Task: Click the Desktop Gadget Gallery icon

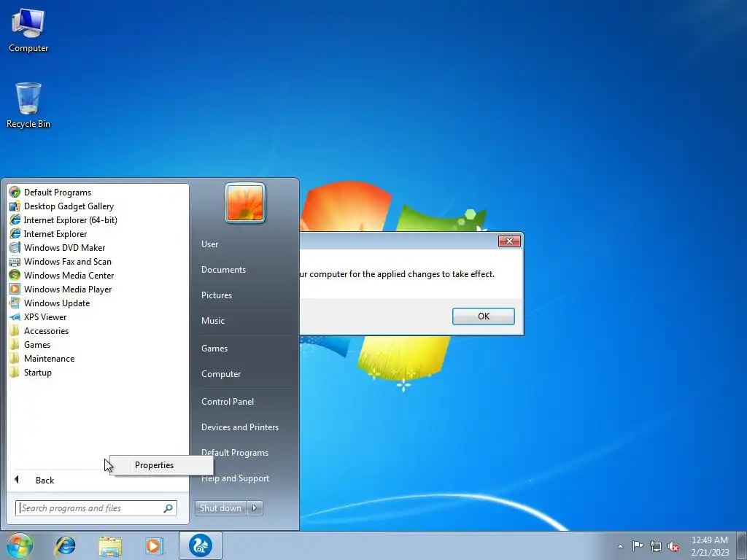Action: coord(15,206)
